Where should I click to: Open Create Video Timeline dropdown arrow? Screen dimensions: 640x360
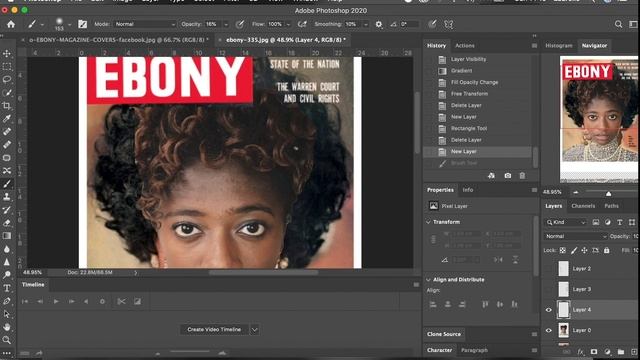[255, 329]
